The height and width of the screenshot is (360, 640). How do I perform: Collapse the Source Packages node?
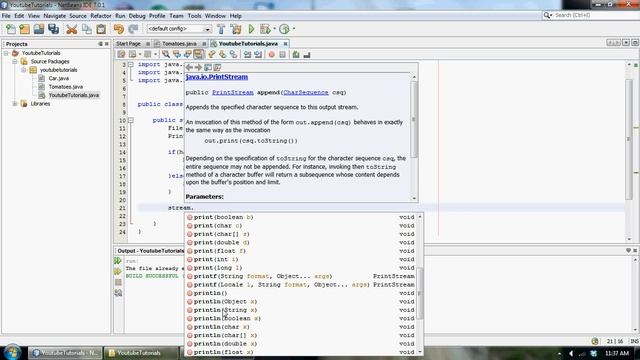click(x=15, y=62)
